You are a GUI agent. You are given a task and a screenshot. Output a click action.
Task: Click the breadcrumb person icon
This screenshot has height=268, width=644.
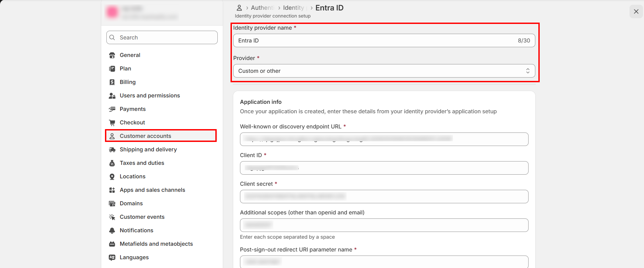[239, 8]
